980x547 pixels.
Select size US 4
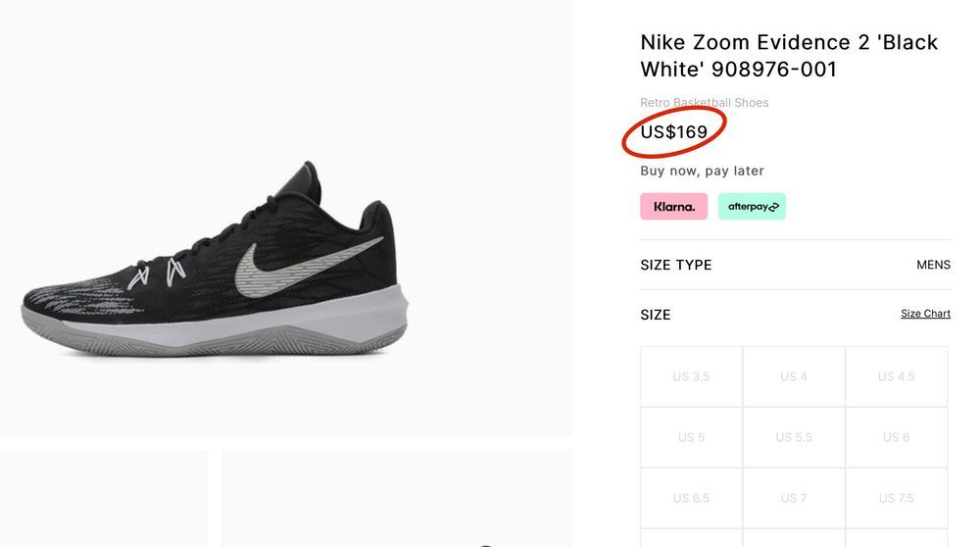tap(794, 376)
